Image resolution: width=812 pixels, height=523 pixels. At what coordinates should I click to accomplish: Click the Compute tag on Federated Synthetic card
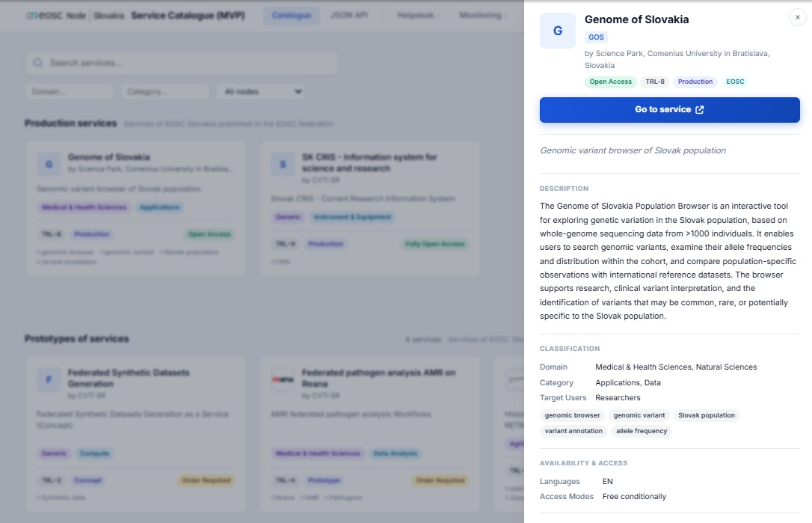point(94,453)
